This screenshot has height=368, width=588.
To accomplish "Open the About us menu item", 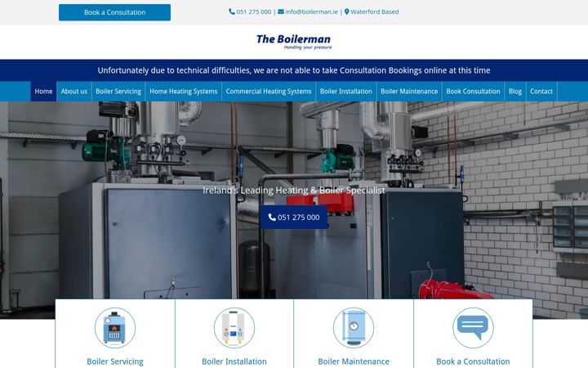I will [x=73, y=92].
